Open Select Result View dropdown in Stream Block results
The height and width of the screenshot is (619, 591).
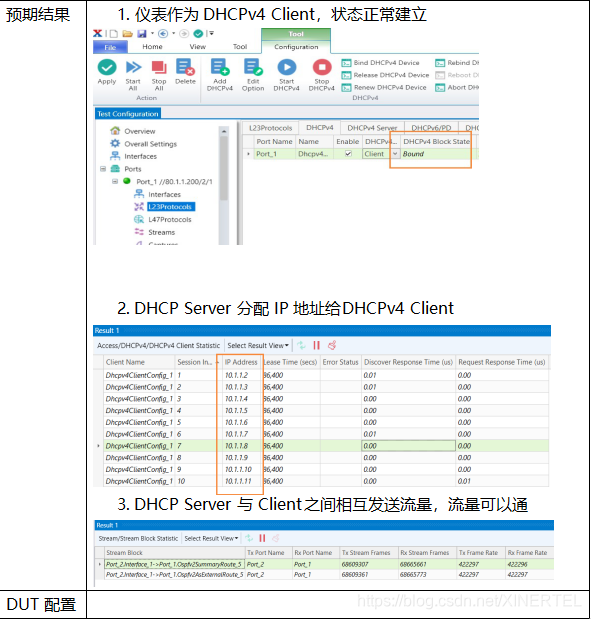211,538
